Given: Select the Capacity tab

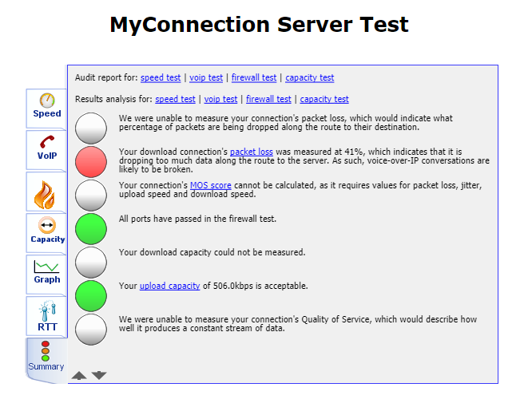Looking at the screenshot, I should point(47,233).
